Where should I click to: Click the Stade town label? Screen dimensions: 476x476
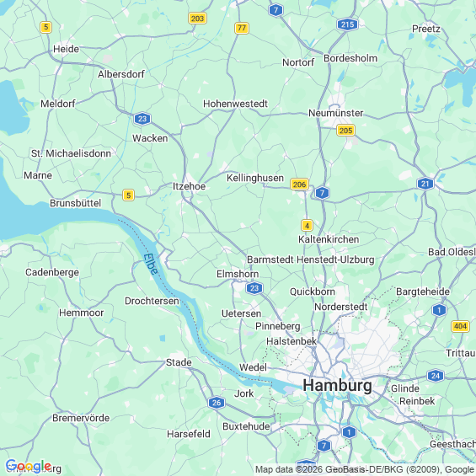coord(179,362)
